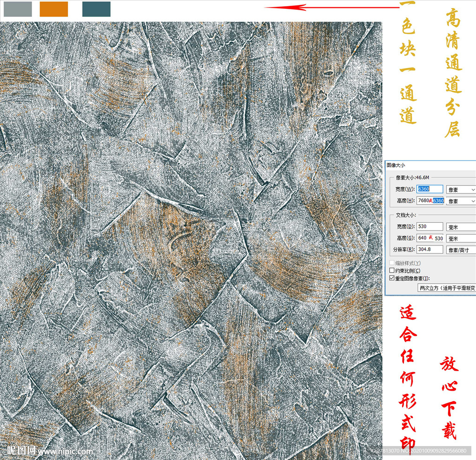
Task: Uncheck the 重定图像像素 (resample image) checkbox
Action: [391, 278]
